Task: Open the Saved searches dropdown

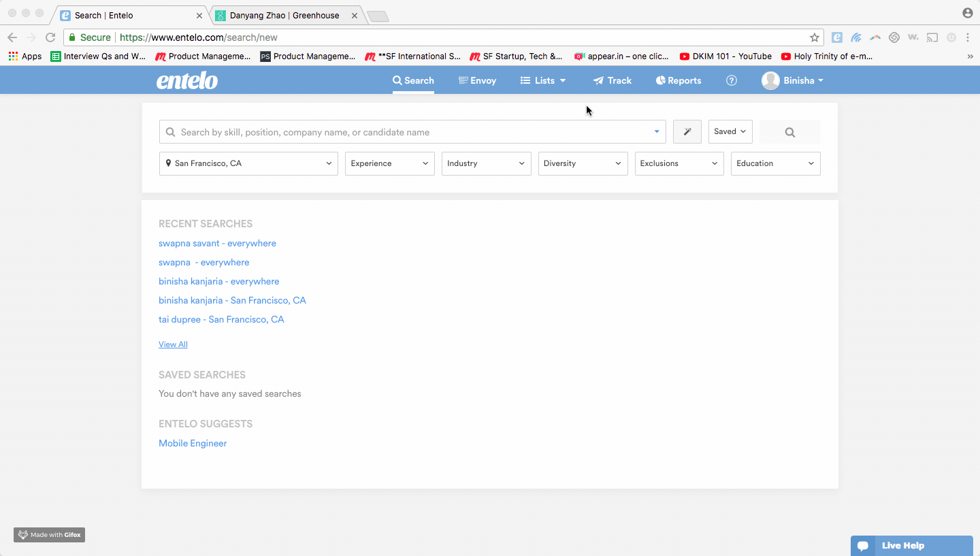Action: pyautogui.click(x=730, y=131)
